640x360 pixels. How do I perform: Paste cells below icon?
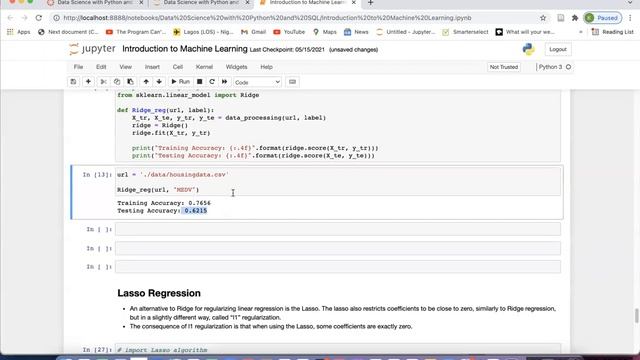130,82
